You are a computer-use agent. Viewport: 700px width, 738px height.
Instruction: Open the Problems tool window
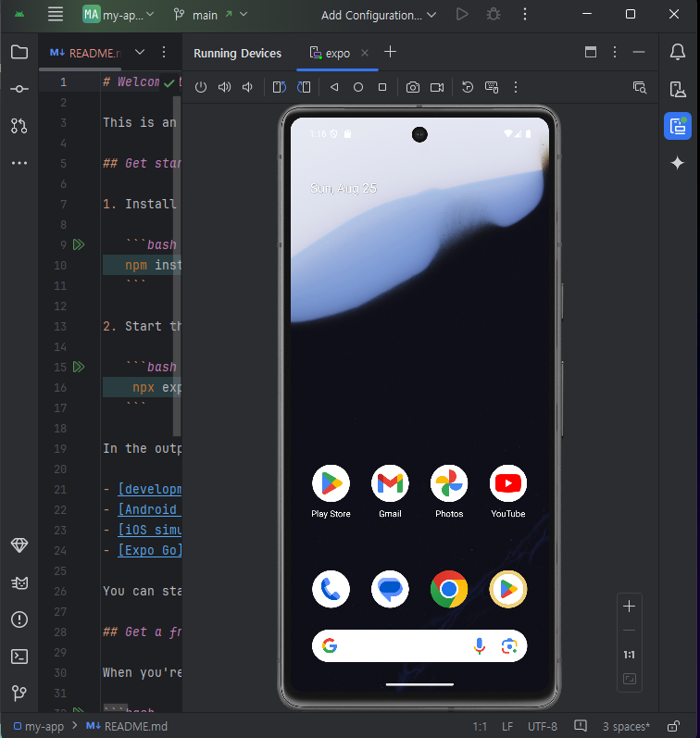pos(19,619)
